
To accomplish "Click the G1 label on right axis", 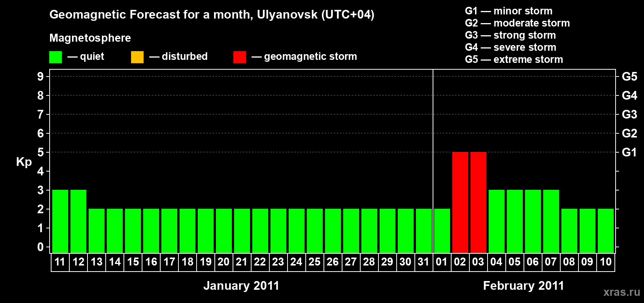I will point(630,152).
